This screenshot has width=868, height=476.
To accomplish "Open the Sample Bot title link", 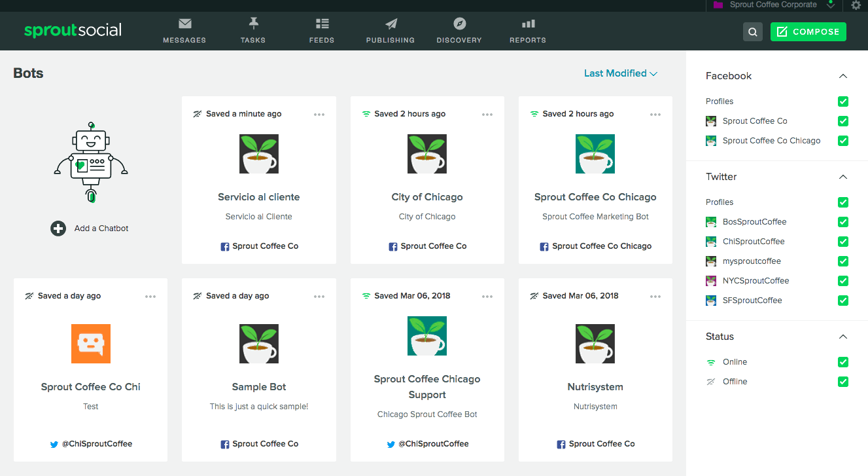I will pos(259,387).
